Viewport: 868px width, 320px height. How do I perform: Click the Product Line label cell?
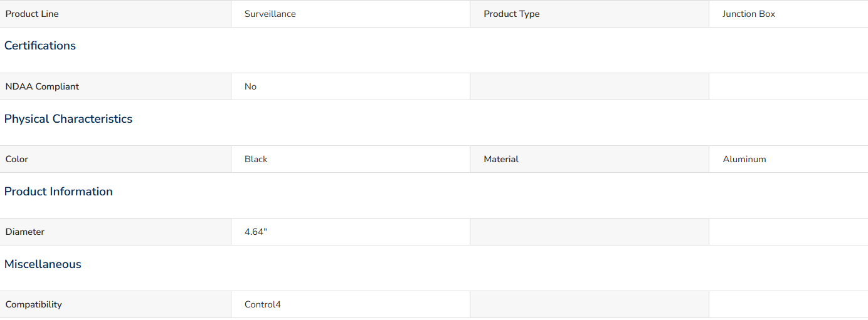(x=115, y=14)
